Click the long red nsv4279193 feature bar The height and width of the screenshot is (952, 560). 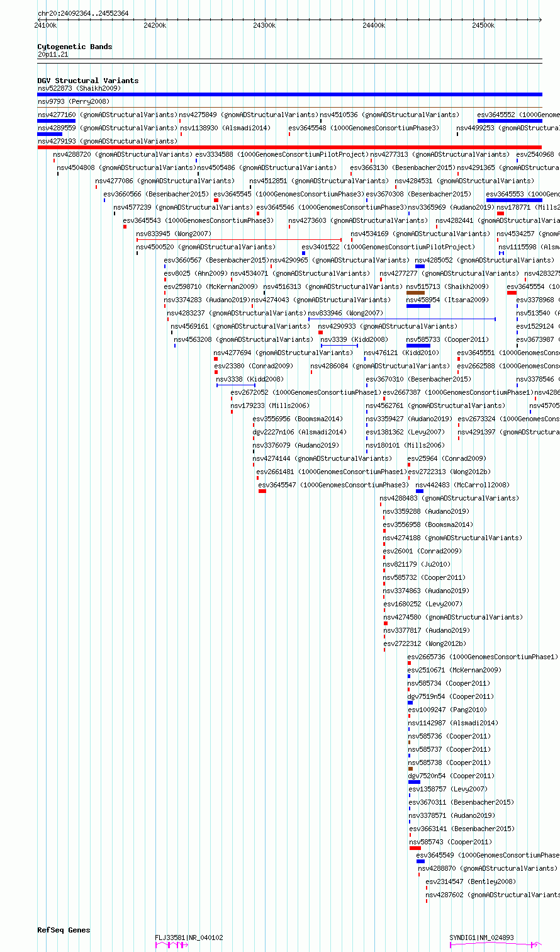(x=289, y=147)
